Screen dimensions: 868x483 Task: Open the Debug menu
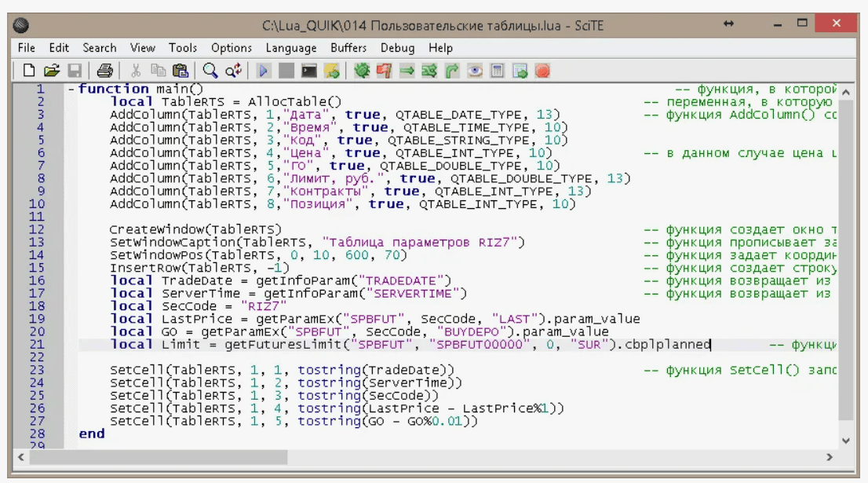[x=397, y=48]
